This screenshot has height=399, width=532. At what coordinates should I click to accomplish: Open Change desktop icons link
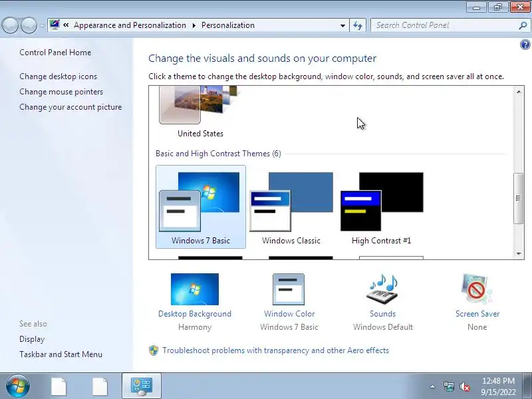pyautogui.click(x=58, y=76)
